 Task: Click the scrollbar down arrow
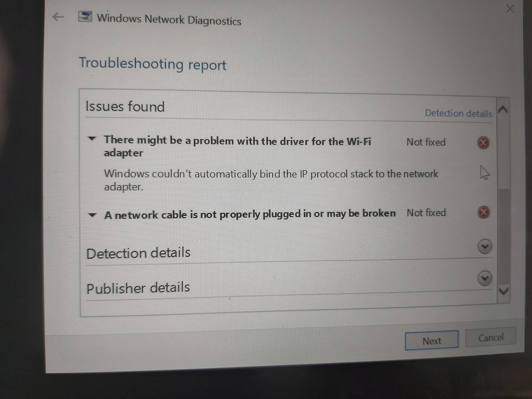(504, 291)
